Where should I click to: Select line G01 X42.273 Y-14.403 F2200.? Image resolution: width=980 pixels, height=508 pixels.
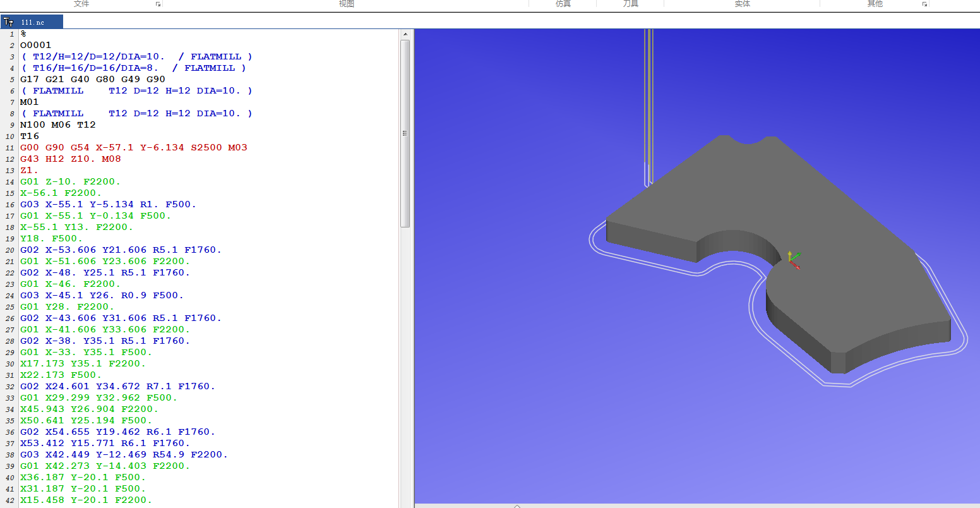(105, 466)
